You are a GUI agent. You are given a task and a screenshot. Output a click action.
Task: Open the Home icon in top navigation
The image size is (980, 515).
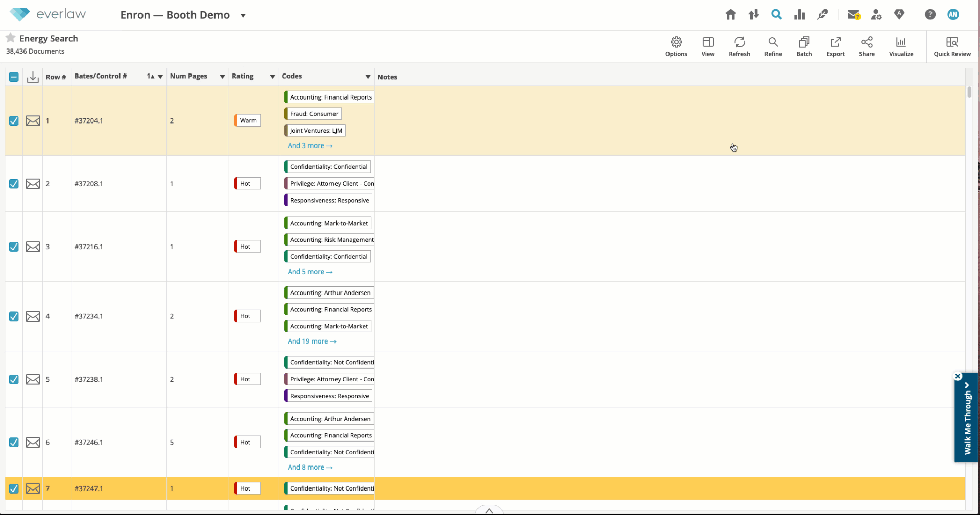(731, 15)
